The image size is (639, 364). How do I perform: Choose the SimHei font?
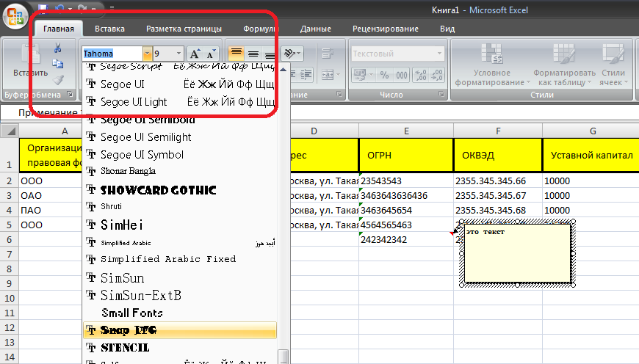[x=180, y=225]
